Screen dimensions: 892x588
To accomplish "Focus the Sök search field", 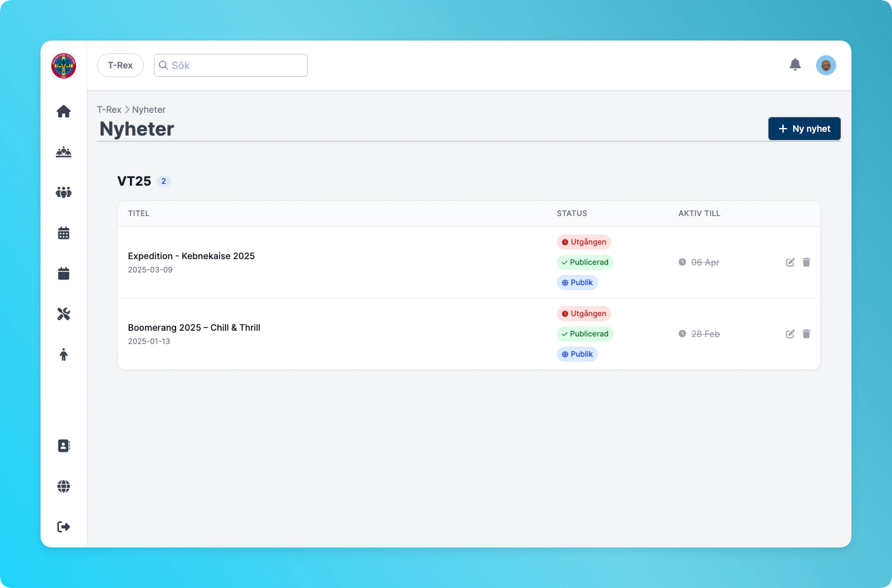I will [x=231, y=65].
